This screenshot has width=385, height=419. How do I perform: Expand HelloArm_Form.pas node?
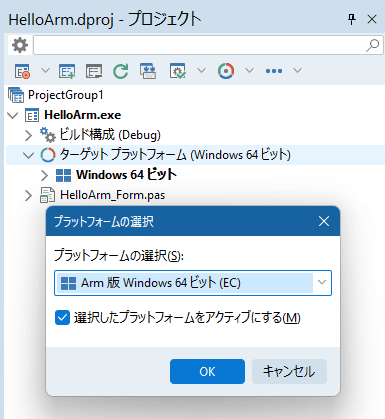tap(28, 196)
